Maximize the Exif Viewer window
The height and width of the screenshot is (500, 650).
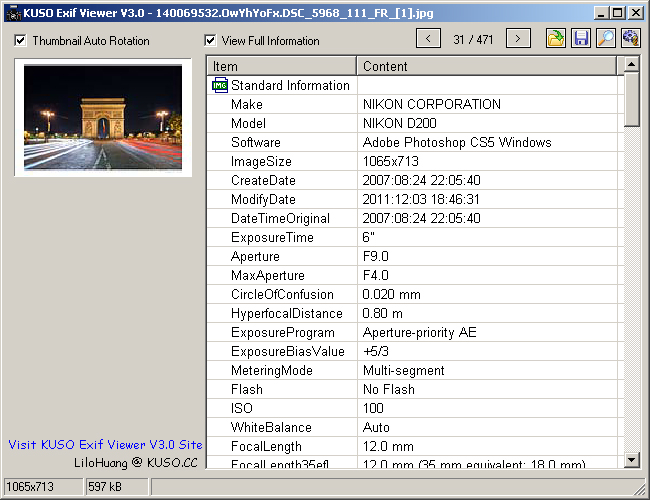pos(618,12)
